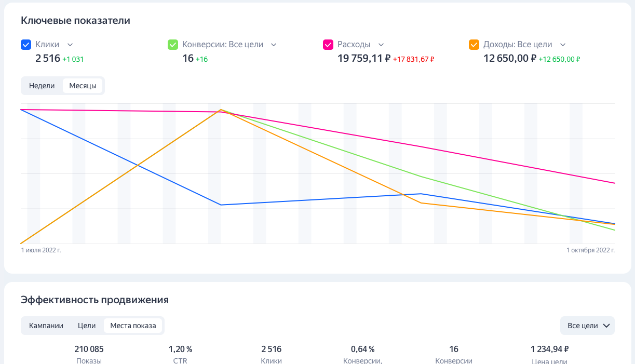Screen dimensions: 635x364
Task: Select the Места показа tab
Action: [133, 326]
